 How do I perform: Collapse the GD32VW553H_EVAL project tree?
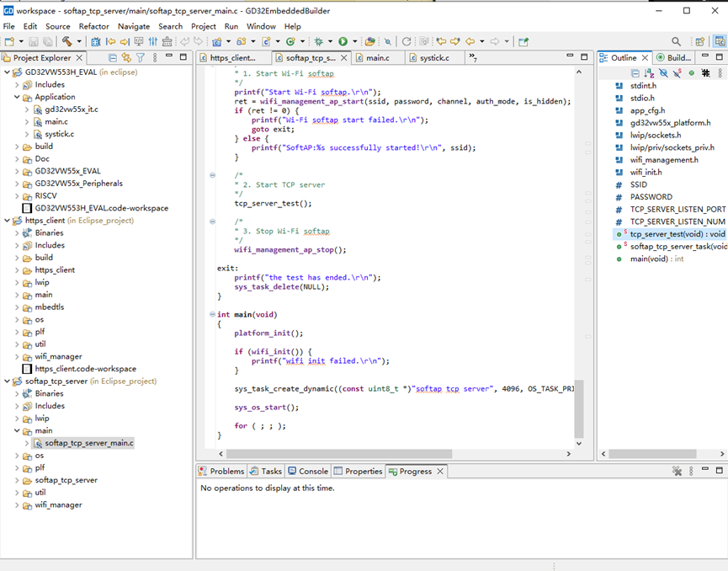point(8,72)
